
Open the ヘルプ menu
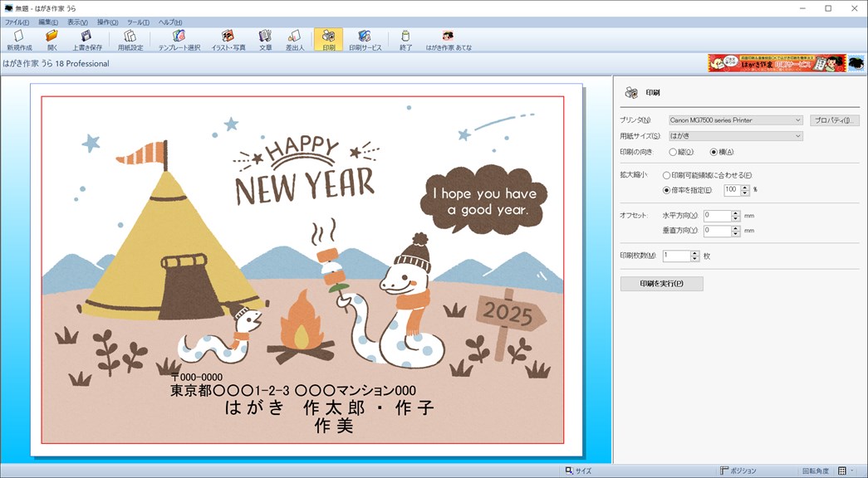pos(170,22)
